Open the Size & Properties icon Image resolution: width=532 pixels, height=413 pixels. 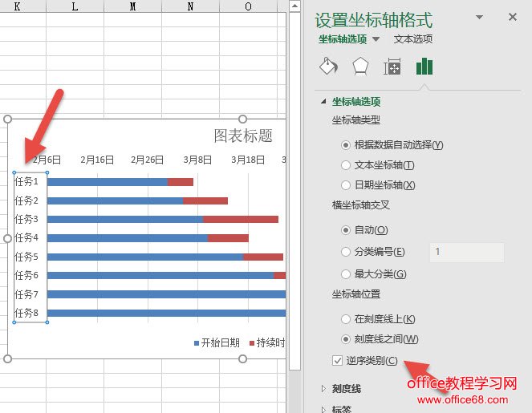pyautogui.click(x=392, y=67)
